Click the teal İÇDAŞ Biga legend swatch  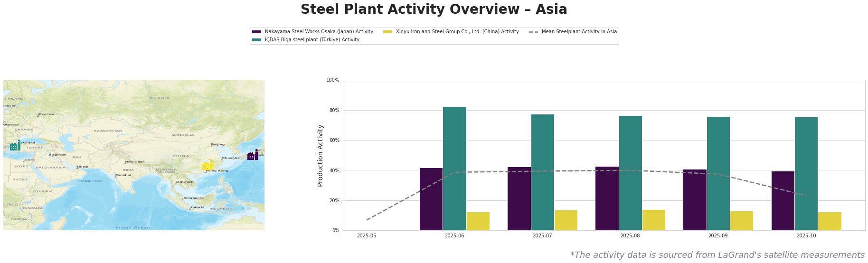(x=256, y=40)
